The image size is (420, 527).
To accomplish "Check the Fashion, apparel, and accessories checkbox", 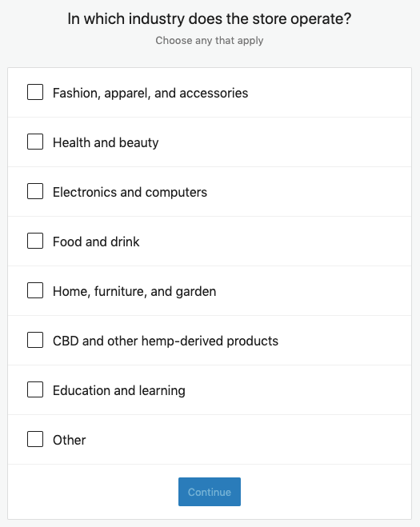I will click(35, 92).
